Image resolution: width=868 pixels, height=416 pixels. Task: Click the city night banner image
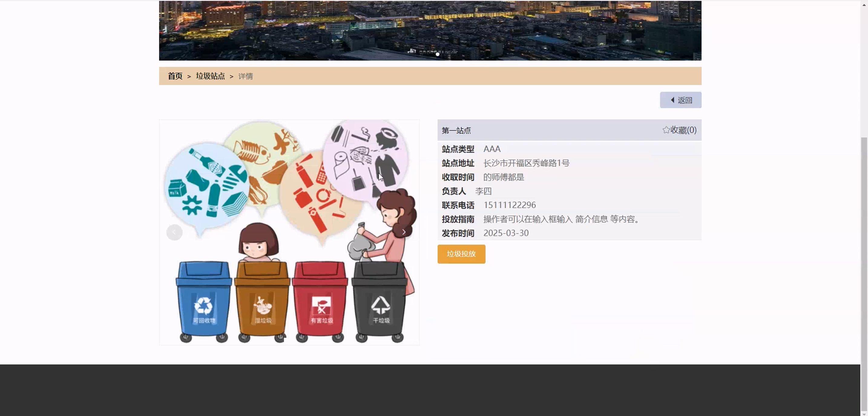click(430, 27)
